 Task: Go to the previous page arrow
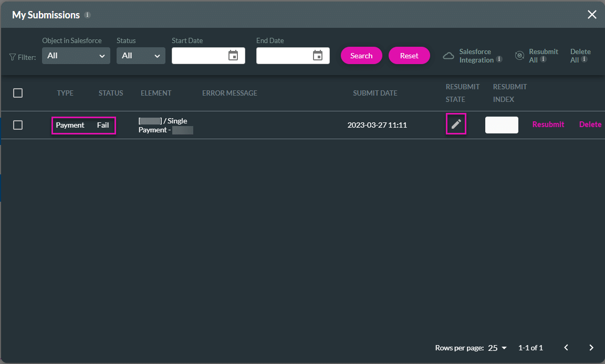(566, 348)
